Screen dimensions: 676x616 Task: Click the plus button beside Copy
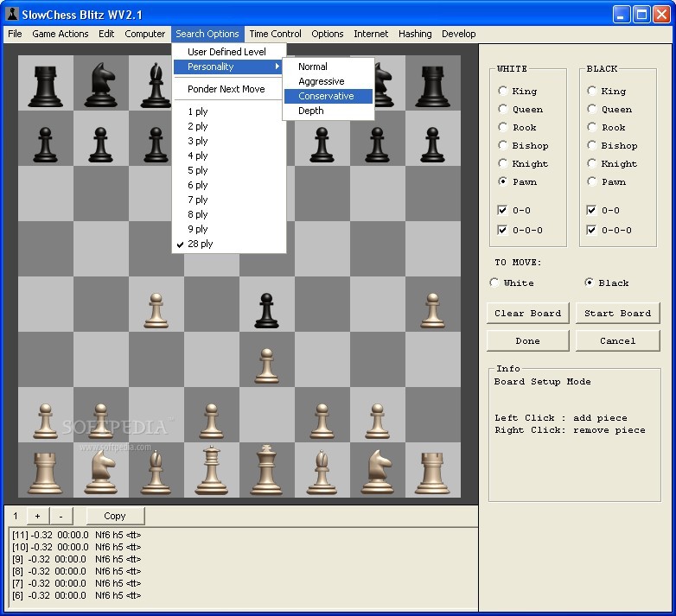[37, 516]
